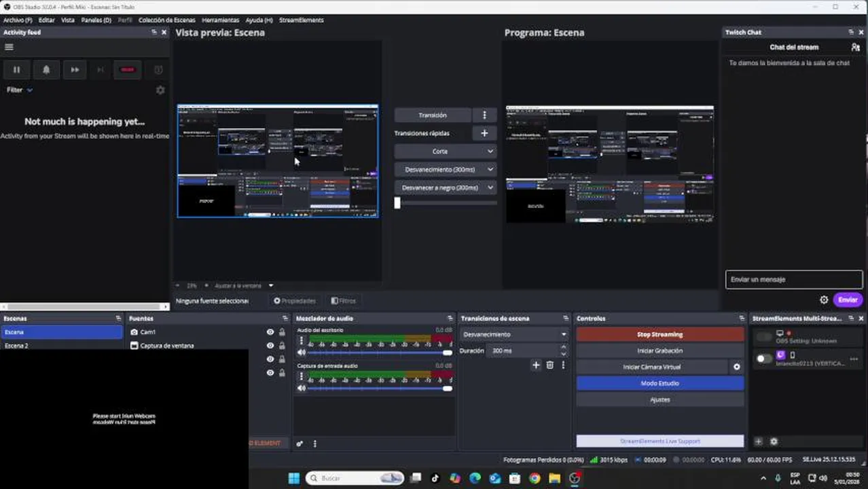Open Captura de entrada audio three-dot options
This screenshot has height=489, width=868.
coord(302,377)
